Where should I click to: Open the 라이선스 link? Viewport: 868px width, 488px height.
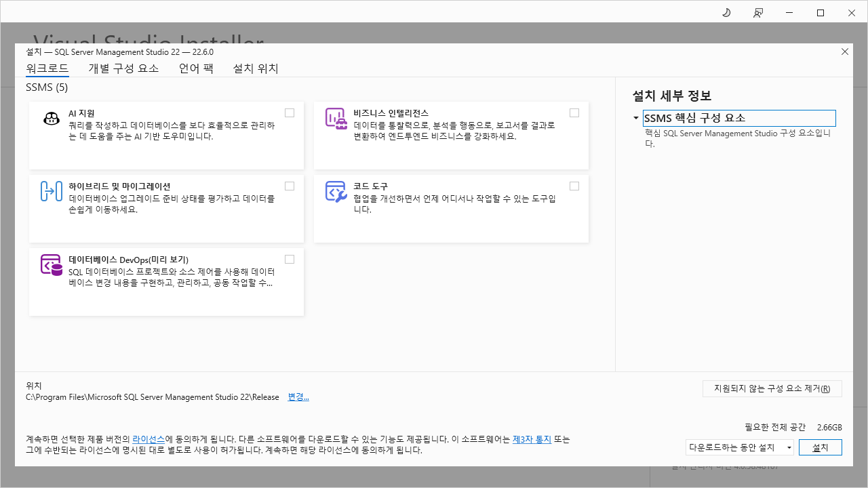click(x=149, y=439)
